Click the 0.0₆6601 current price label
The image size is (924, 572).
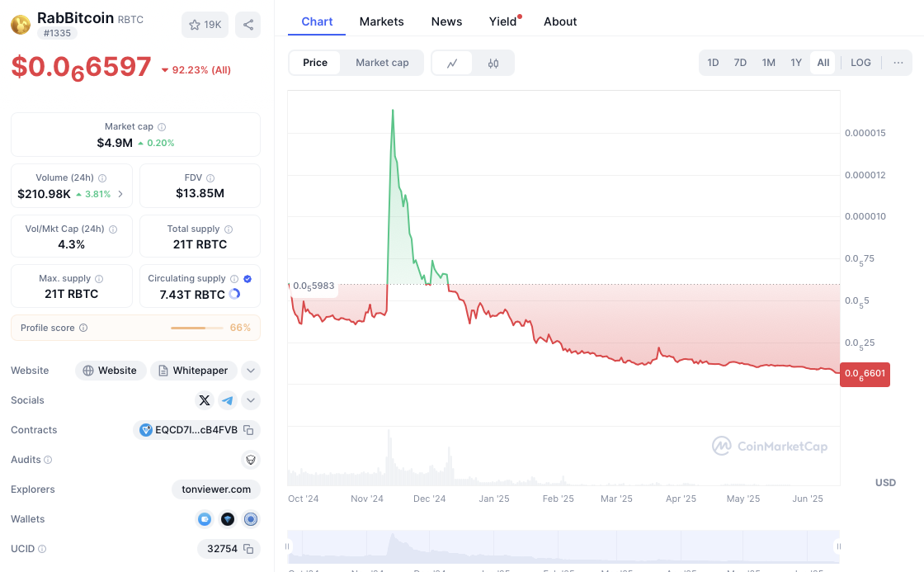click(x=865, y=374)
